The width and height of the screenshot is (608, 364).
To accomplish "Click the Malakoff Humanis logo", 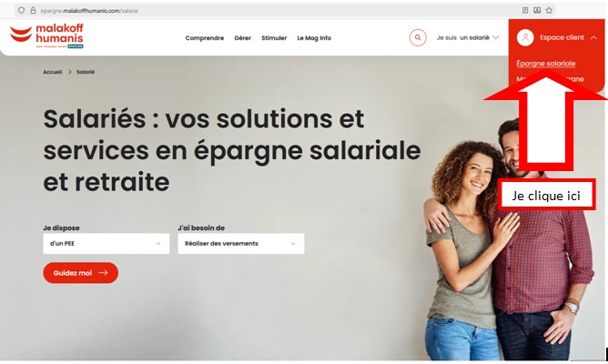I will point(46,35).
